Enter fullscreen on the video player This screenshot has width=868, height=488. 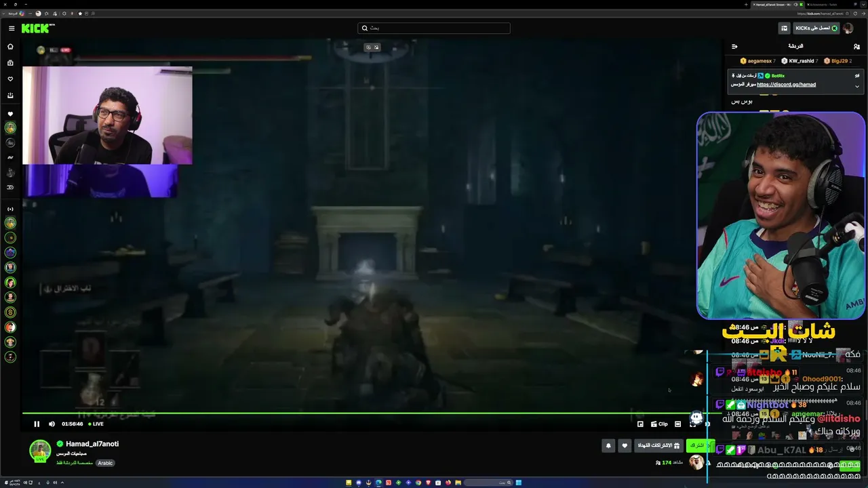tap(692, 424)
